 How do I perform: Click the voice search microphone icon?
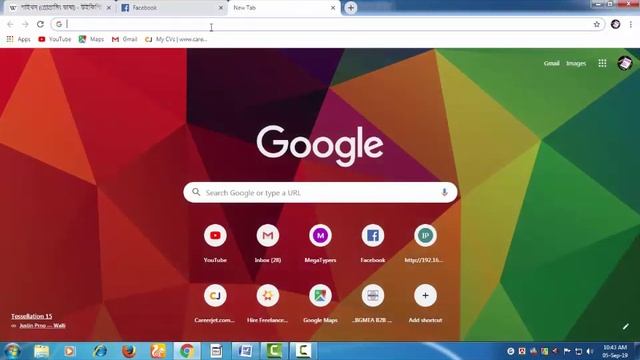point(444,192)
